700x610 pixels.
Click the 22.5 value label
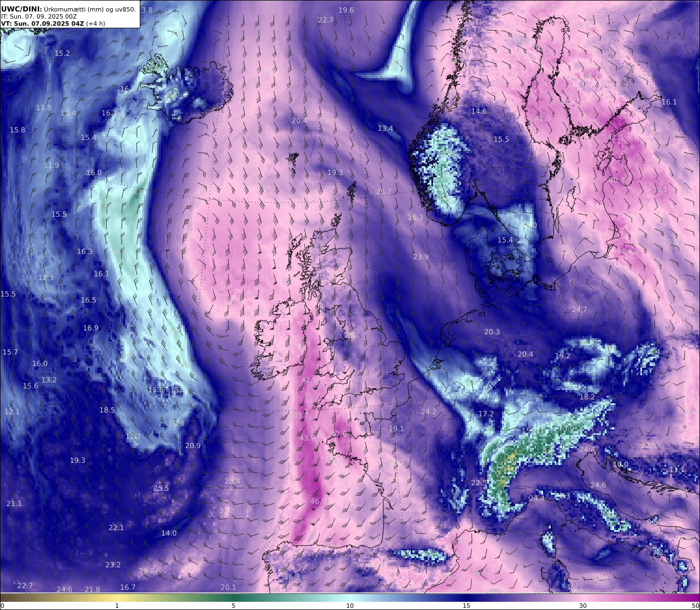click(x=479, y=483)
